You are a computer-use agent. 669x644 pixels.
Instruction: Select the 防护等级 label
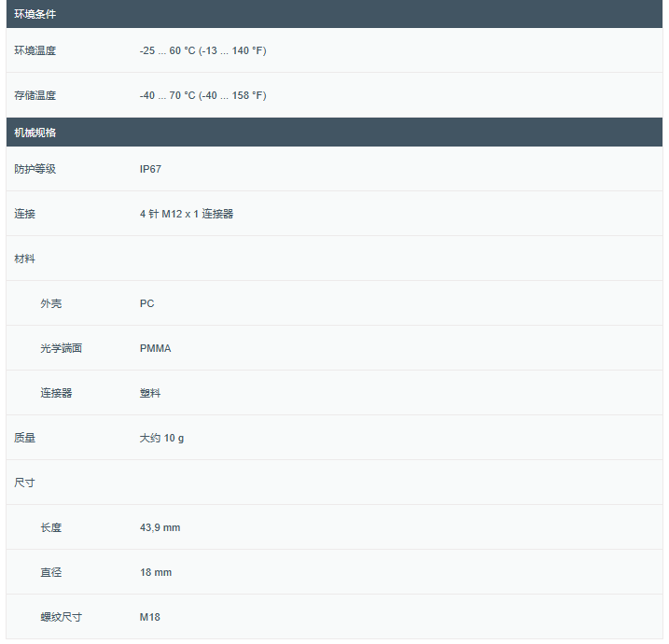pyautogui.click(x=35, y=169)
